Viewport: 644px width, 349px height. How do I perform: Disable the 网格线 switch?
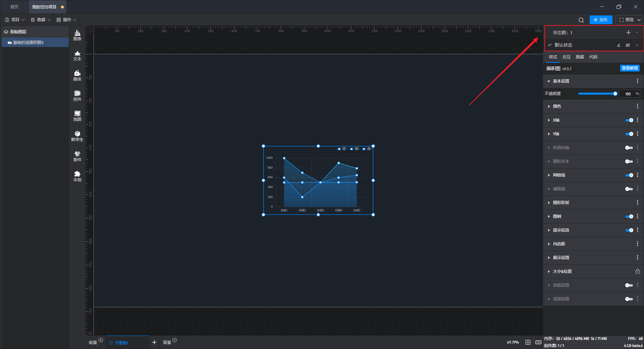click(x=629, y=175)
